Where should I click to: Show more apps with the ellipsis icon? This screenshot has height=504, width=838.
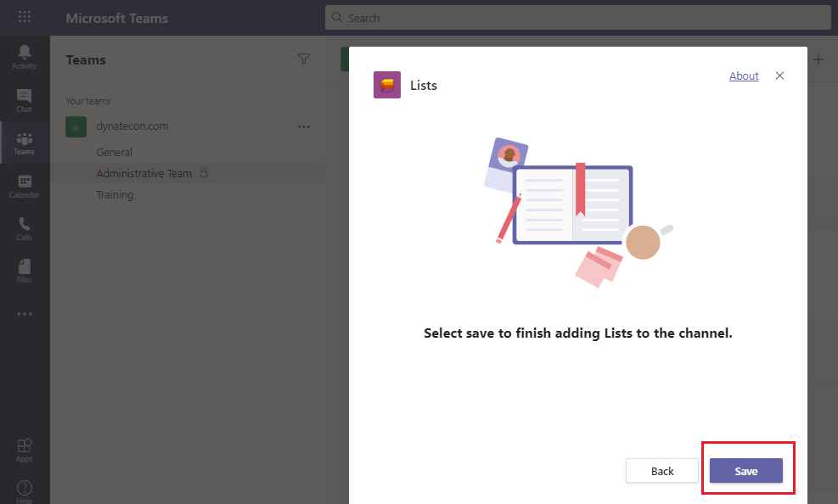25,314
